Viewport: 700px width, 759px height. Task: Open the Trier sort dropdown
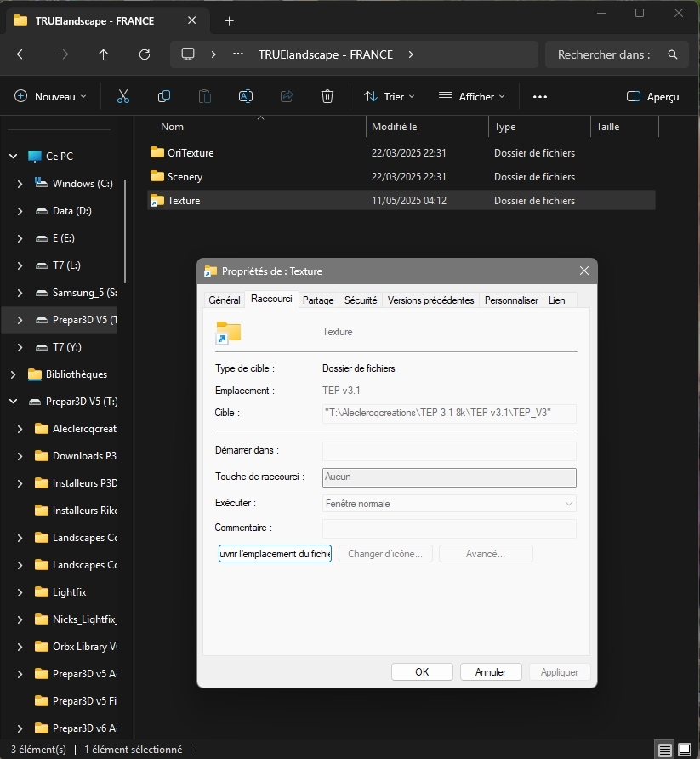coord(390,97)
